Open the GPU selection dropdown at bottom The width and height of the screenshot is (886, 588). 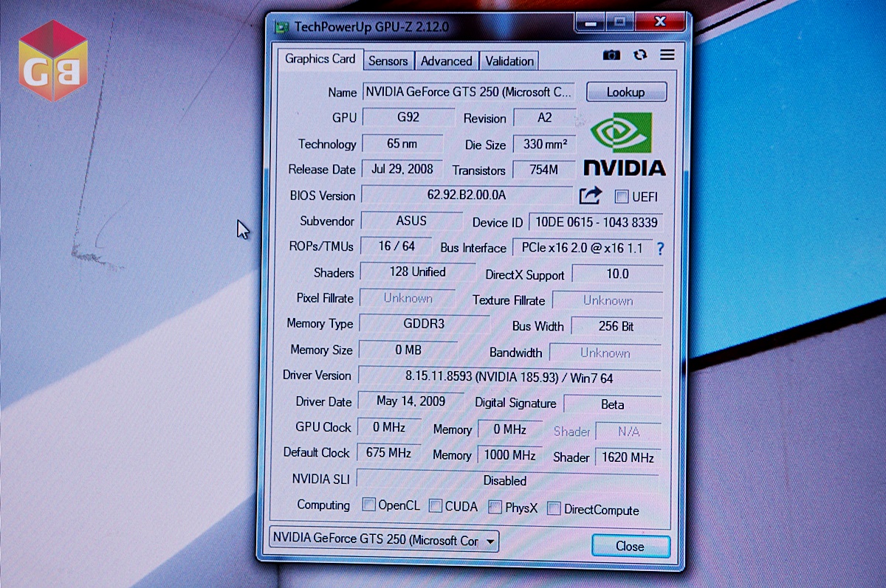coord(384,540)
